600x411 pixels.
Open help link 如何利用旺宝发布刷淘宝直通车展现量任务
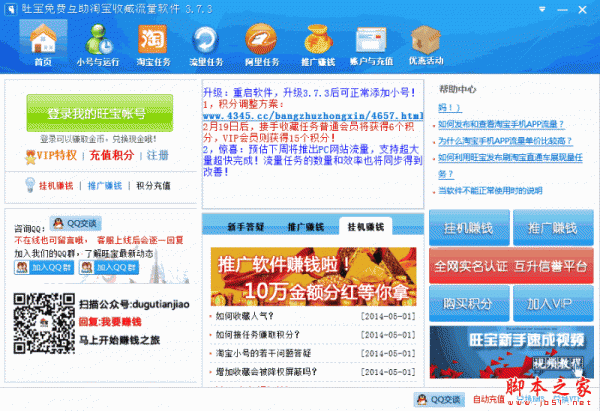click(x=510, y=166)
